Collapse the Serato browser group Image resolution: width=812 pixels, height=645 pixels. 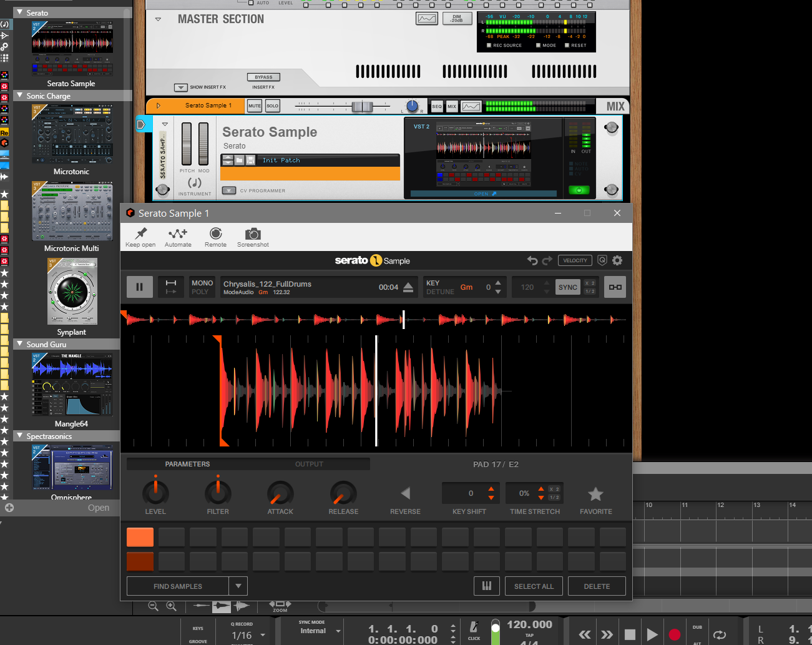click(19, 12)
